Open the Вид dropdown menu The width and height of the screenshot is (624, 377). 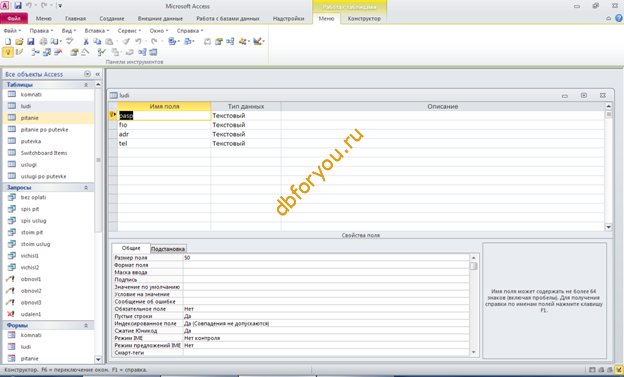click(x=69, y=31)
